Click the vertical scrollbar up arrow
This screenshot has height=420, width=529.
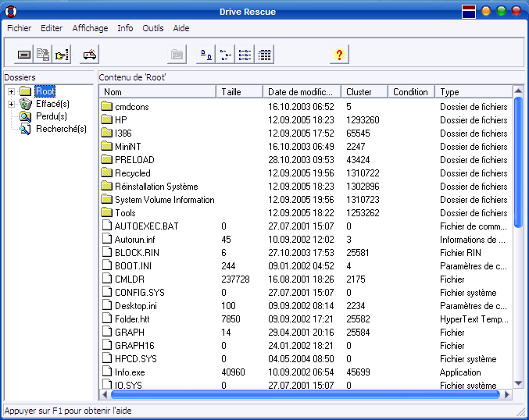[x=518, y=91]
